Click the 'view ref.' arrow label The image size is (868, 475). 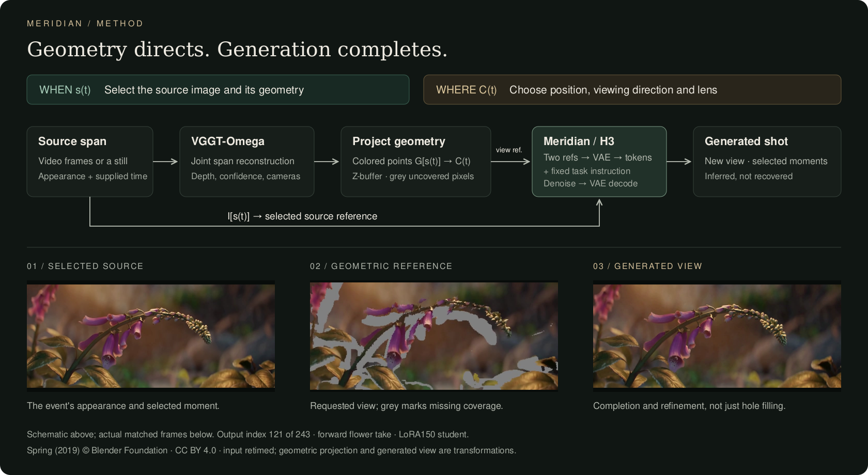tap(509, 150)
